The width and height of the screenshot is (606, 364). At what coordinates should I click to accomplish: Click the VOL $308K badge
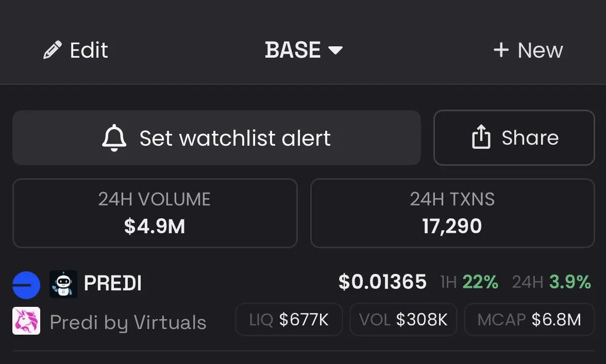(x=403, y=320)
